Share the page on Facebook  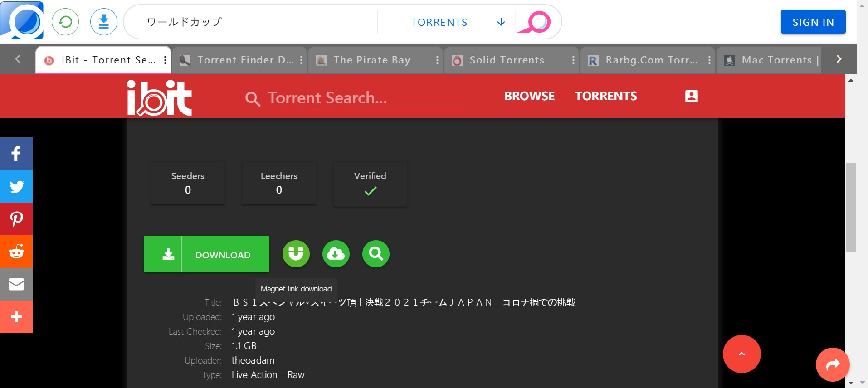(16, 154)
